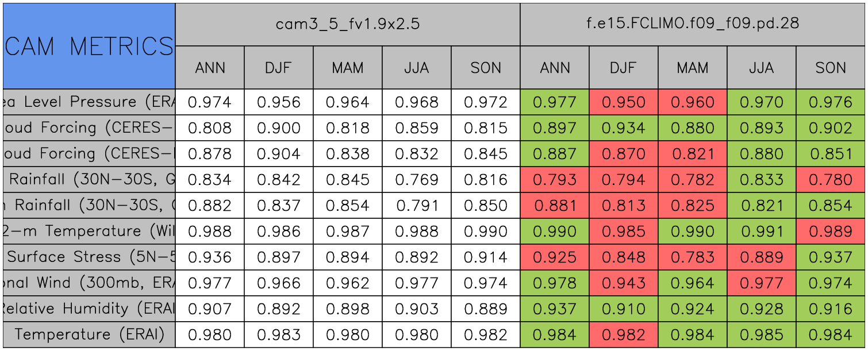
Task: Click the red cell showing 0.783
Action: [x=692, y=257]
